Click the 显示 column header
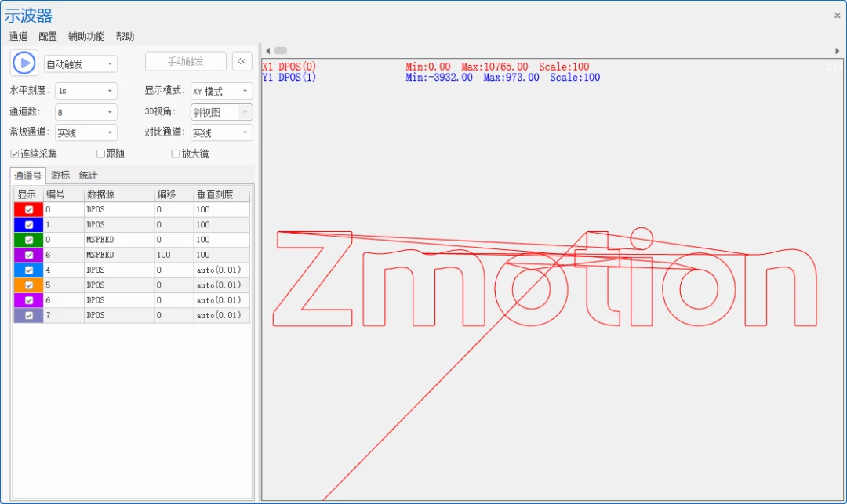847x504 pixels. coord(28,194)
